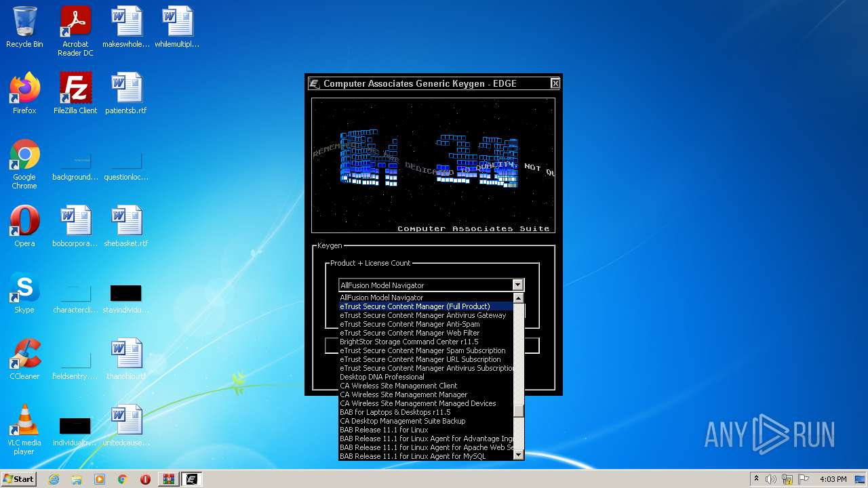Choose eTrust Secure Content Manager Anti-Spam
Screen dimensions: 868x488
coord(426,324)
